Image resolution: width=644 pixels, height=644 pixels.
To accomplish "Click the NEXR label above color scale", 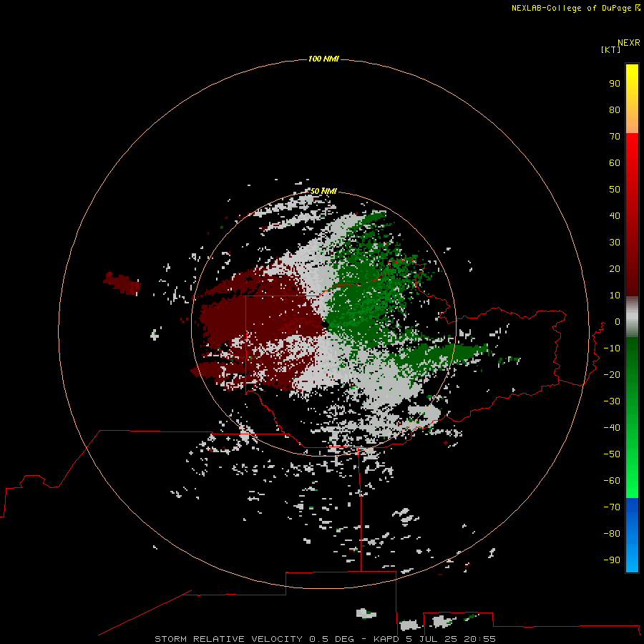I will click(x=629, y=43).
